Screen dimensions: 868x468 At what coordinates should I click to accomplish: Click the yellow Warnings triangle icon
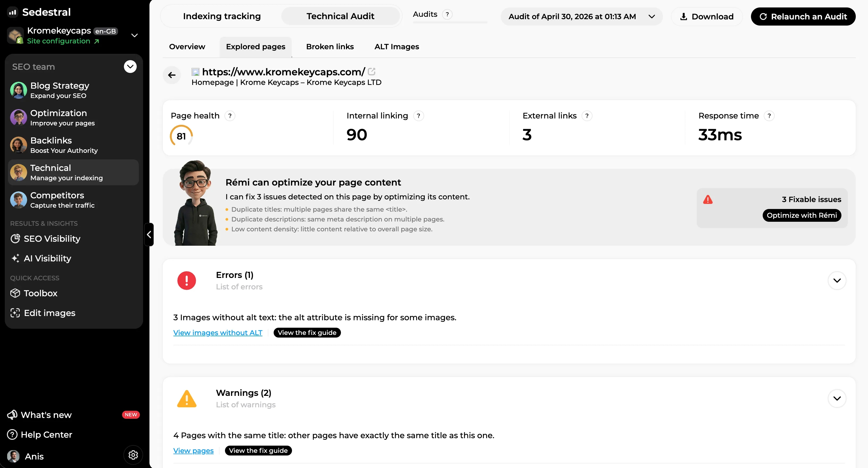pyautogui.click(x=187, y=399)
